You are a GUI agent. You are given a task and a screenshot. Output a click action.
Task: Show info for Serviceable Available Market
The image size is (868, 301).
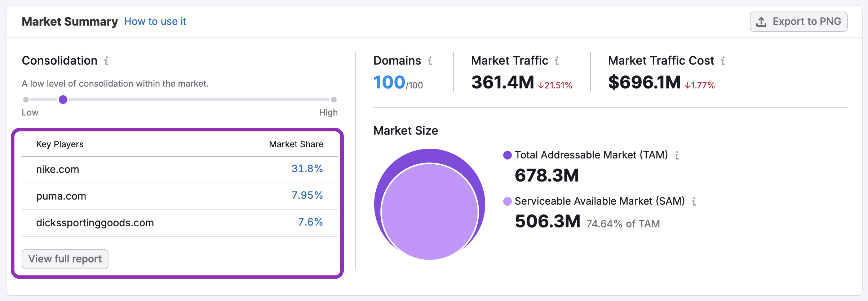pos(694,201)
